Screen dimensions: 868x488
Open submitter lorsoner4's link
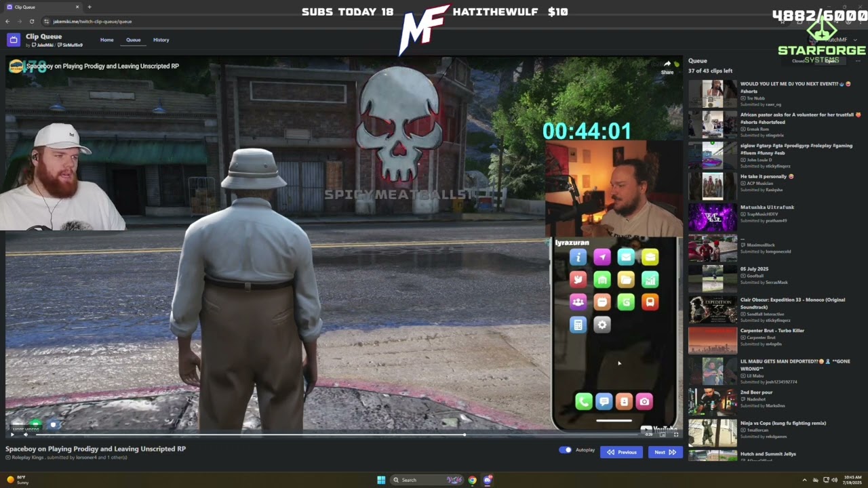[x=87, y=457]
